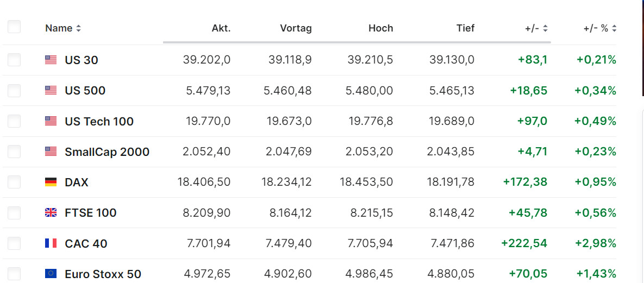
Task: Sort the table by the Name column arrows
Action: pos(78,28)
